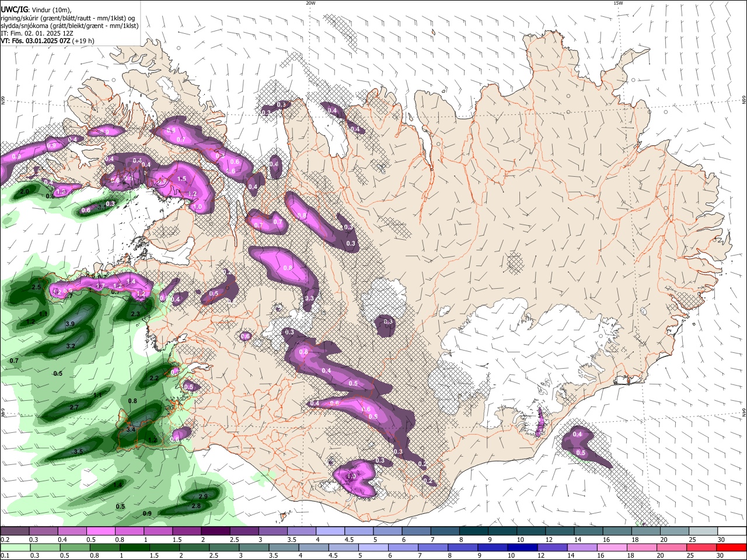
Task: Select the light violet 14–16 swatch, lower scale
Action: tap(582, 548)
